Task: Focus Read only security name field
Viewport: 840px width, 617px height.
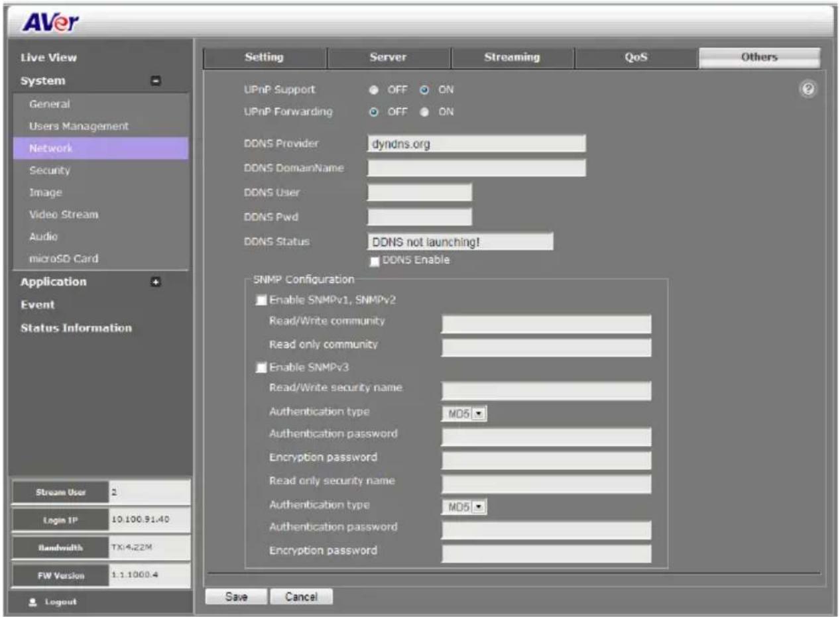Action: (x=547, y=484)
